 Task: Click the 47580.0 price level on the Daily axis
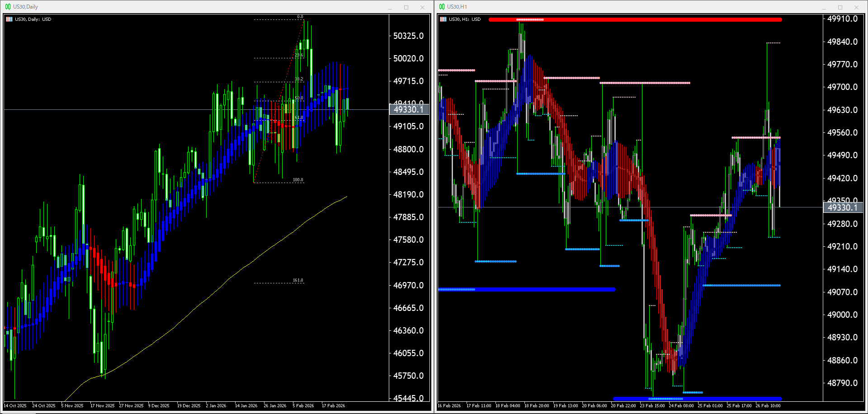pos(409,240)
